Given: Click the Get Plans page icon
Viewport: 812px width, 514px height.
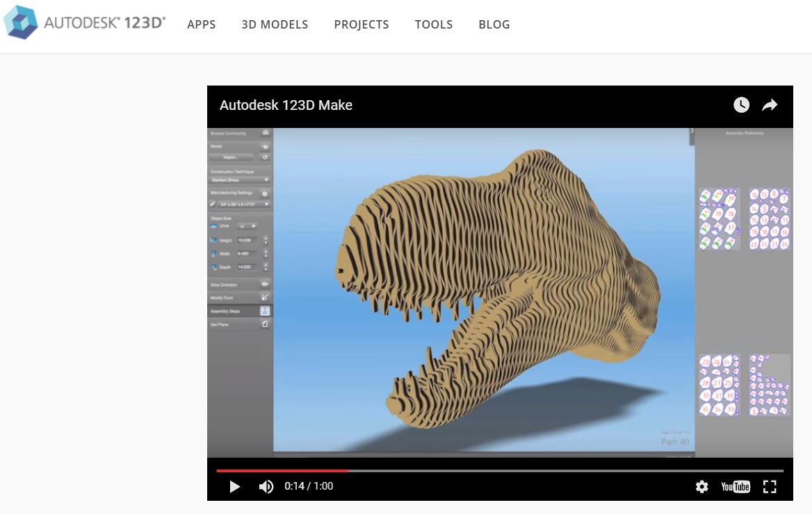Looking at the screenshot, I should tap(265, 324).
